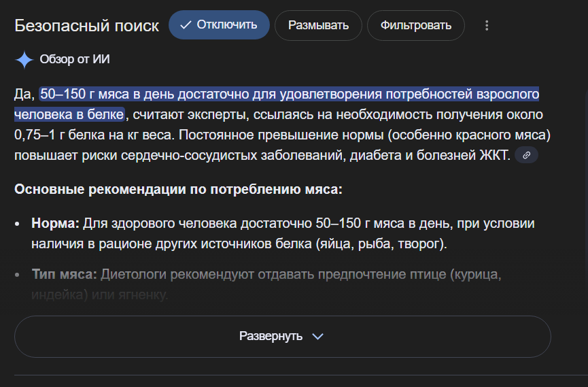Switch safe search to Фильтровать

coord(415,26)
